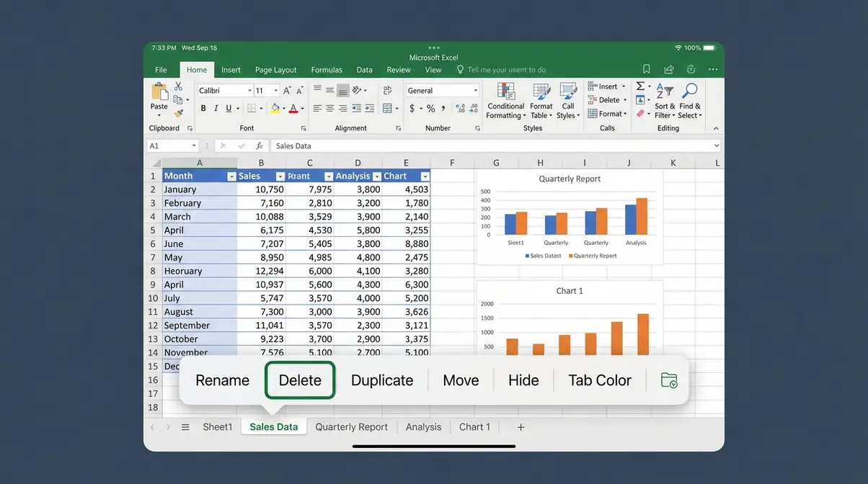Decrease indent in Alignment group
868x484 pixels.
point(356,108)
